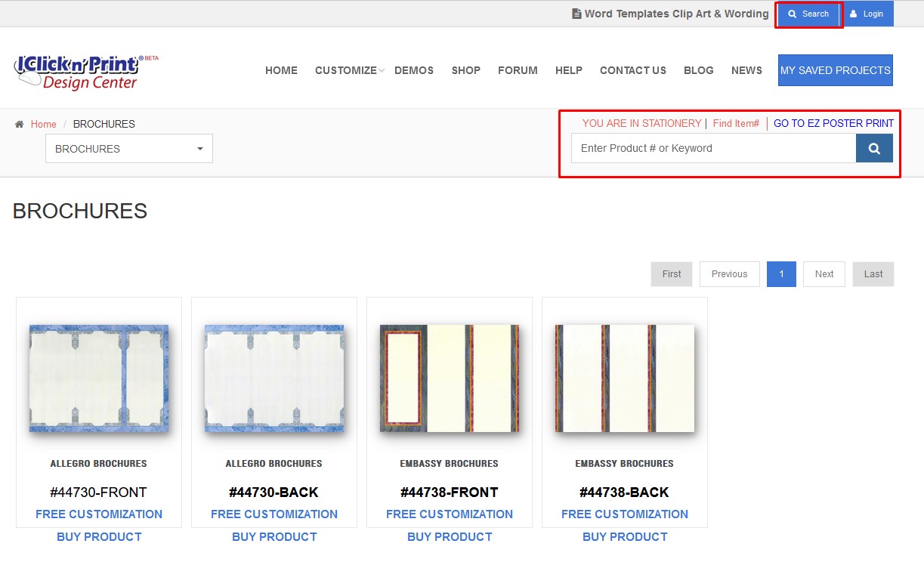Click the Login person icon

click(x=854, y=13)
